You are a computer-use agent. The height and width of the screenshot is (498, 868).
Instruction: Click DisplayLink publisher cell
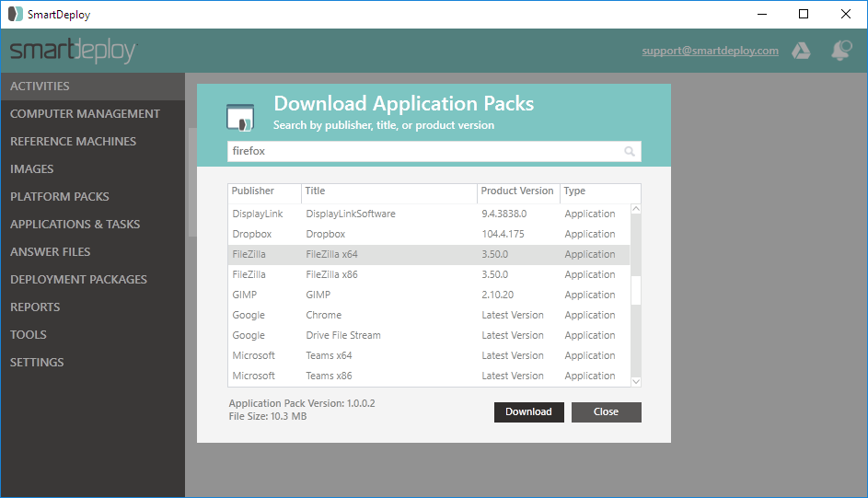pyautogui.click(x=258, y=214)
